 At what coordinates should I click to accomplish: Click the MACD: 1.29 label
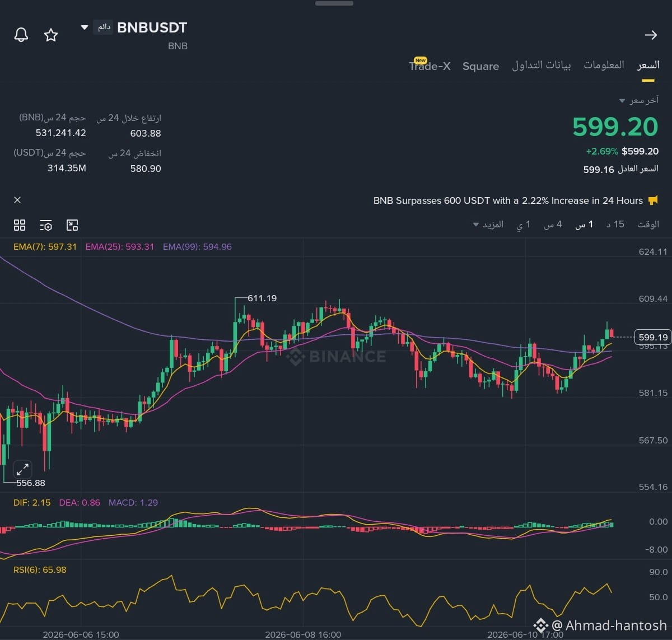[x=133, y=503]
